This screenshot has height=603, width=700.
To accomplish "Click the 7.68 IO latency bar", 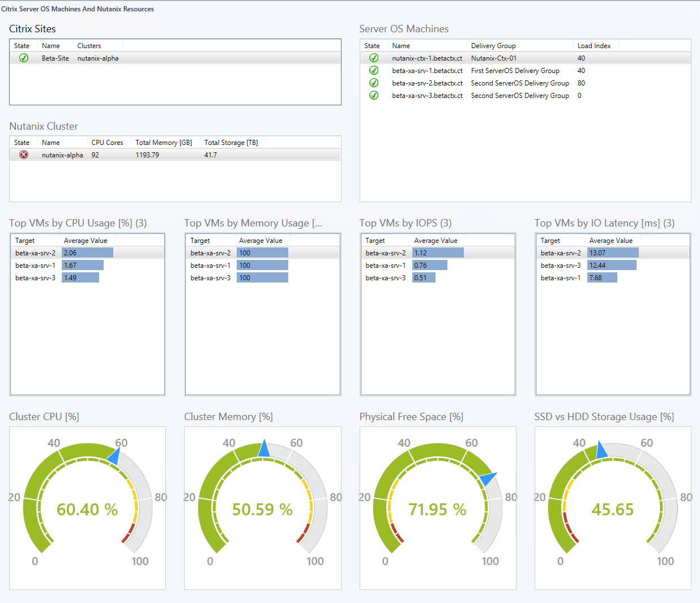I will click(x=602, y=277).
